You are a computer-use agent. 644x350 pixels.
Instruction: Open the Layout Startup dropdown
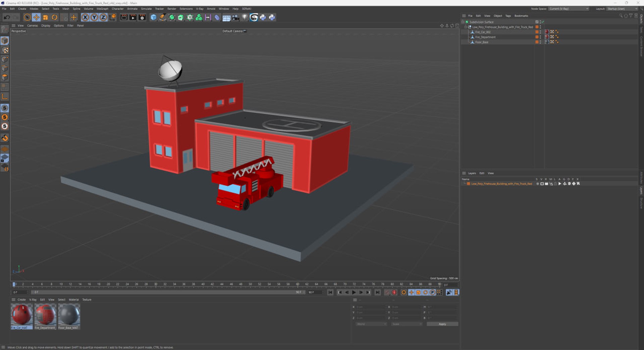point(622,9)
